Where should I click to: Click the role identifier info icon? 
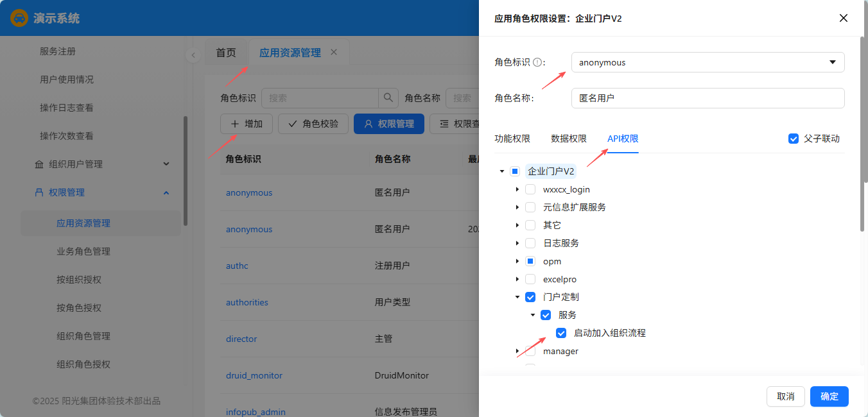click(x=538, y=62)
